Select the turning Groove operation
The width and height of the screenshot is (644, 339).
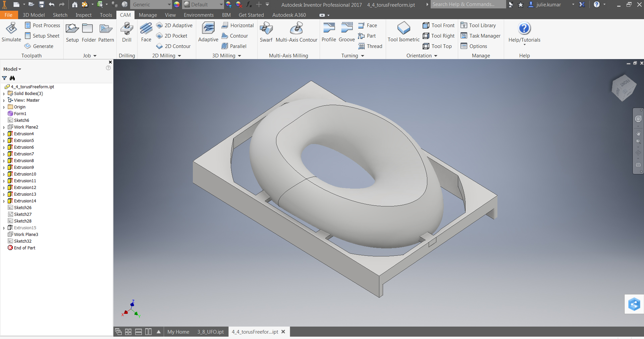coord(346,32)
